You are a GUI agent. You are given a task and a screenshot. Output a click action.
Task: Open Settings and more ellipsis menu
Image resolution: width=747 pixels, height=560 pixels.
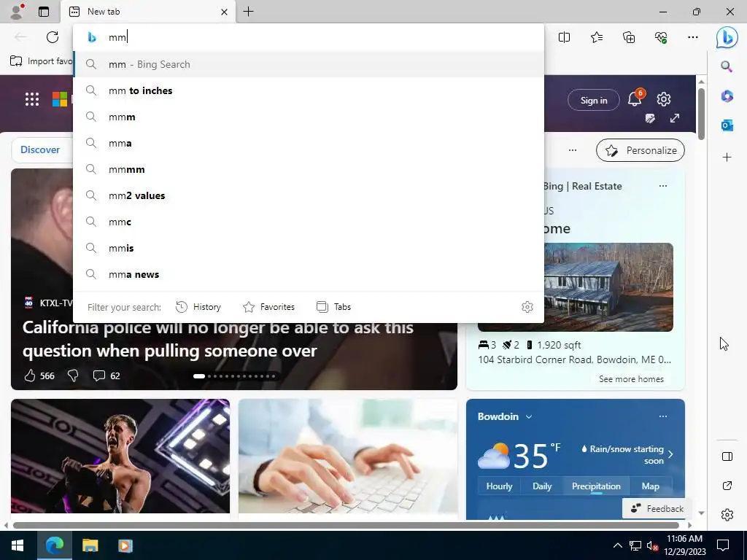[x=693, y=37]
